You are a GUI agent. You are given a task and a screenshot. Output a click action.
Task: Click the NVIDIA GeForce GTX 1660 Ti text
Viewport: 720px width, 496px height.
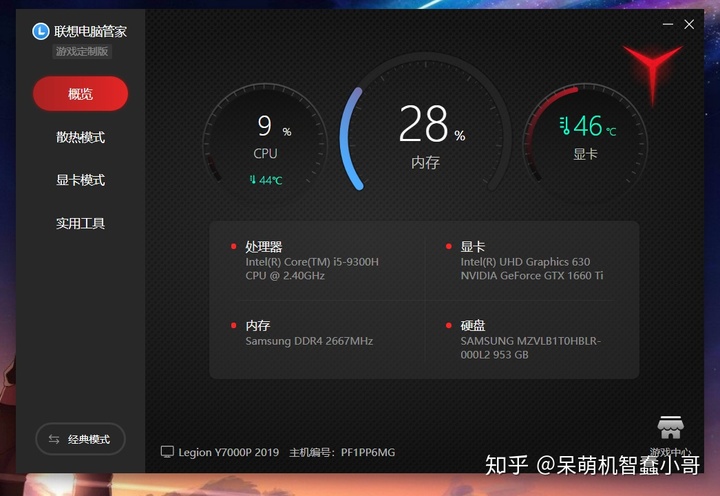(532, 276)
